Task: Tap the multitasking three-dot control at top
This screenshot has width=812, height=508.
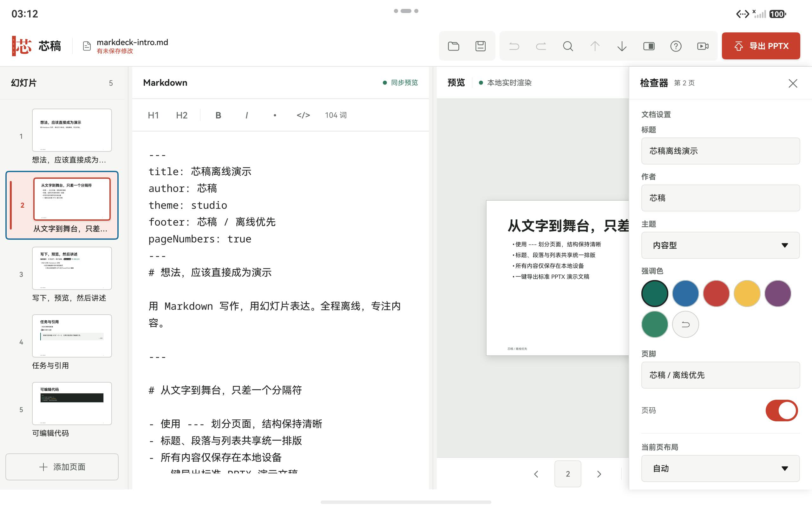Action: pyautogui.click(x=406, y=11)
